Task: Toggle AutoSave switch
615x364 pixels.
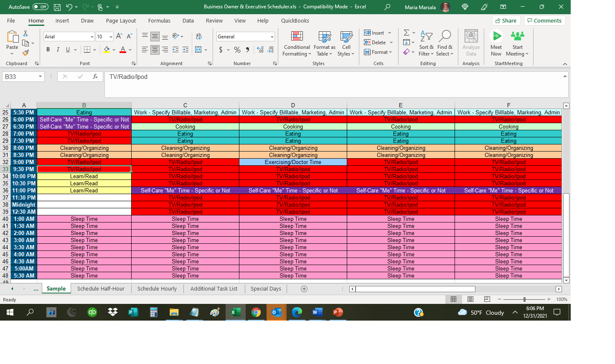Action: 40,7
